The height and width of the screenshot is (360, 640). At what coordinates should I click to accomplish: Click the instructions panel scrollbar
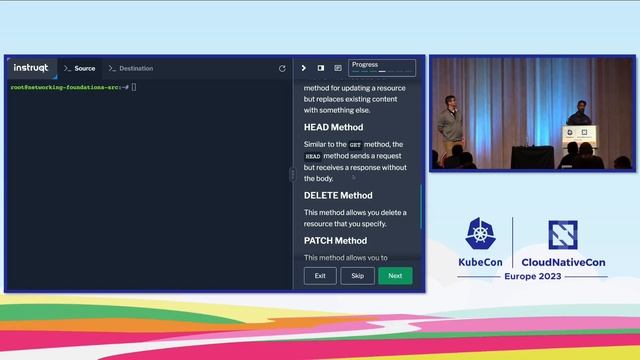[420, 207]
